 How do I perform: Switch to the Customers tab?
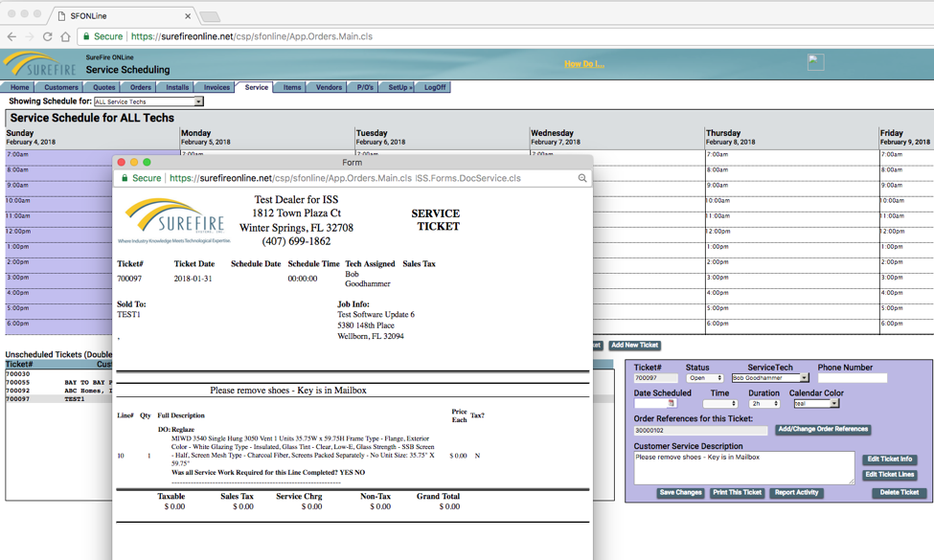coord(61,87)
